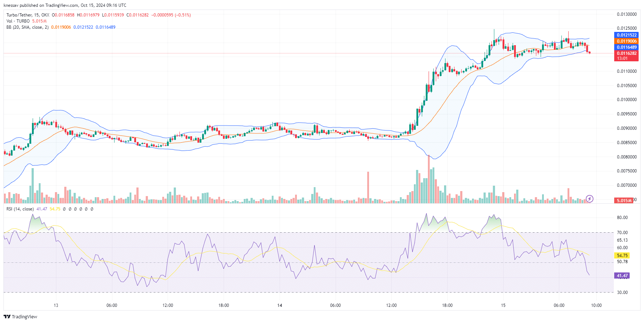Click the high value H0.0116979
Image resolution: width=644 pixels, height=323 pixels.
(88, 15)
